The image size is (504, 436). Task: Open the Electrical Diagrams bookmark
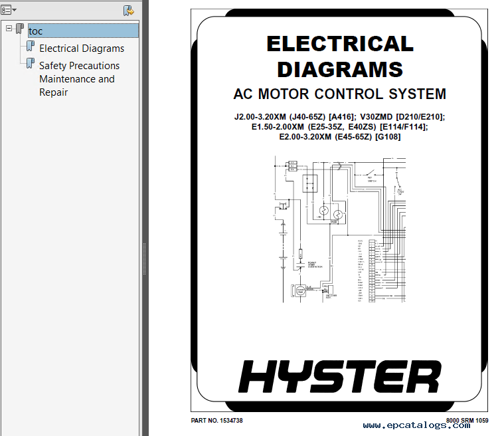pyautogui.click(x=82, y=49)
